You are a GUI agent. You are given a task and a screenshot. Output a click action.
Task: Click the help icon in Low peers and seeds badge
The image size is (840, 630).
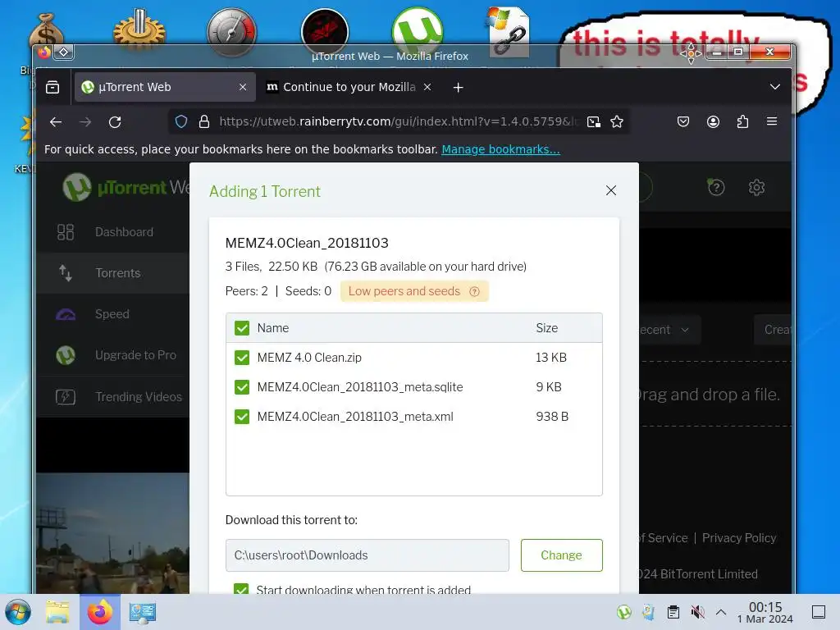pyautogui.click(x=474, y=291)
